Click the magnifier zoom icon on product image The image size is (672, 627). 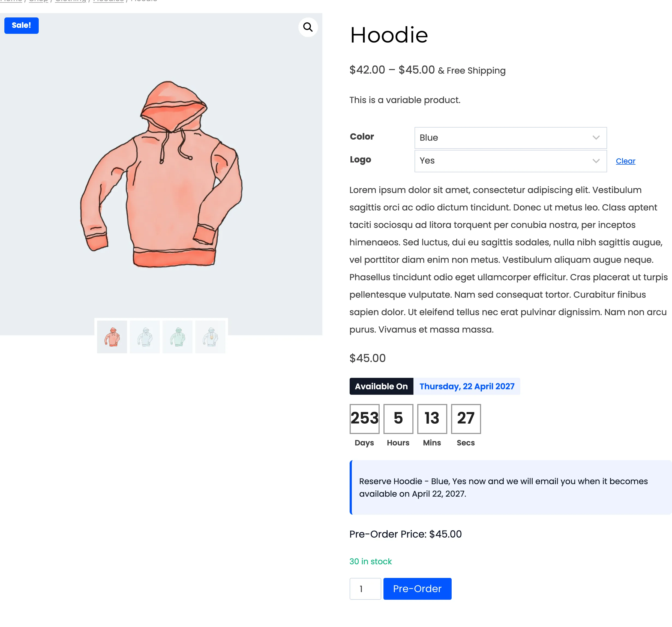coord(308,27)
